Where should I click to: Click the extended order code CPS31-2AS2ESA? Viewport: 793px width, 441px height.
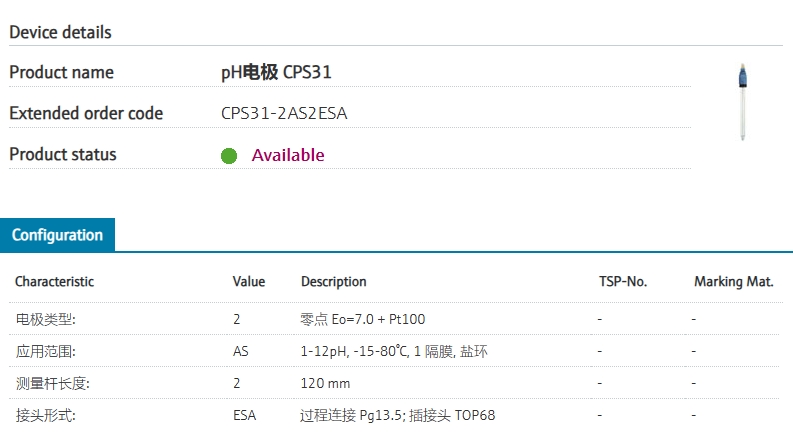(284, 114)
